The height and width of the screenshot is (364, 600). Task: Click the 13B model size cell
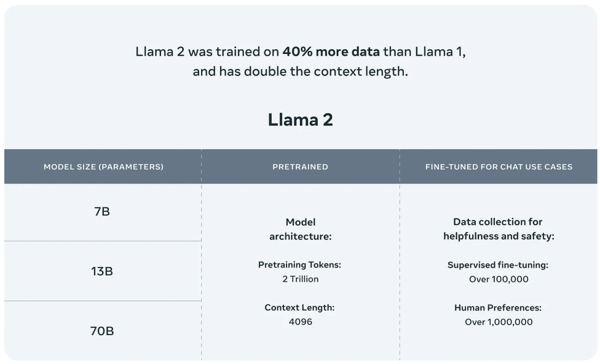click(102, 271)
